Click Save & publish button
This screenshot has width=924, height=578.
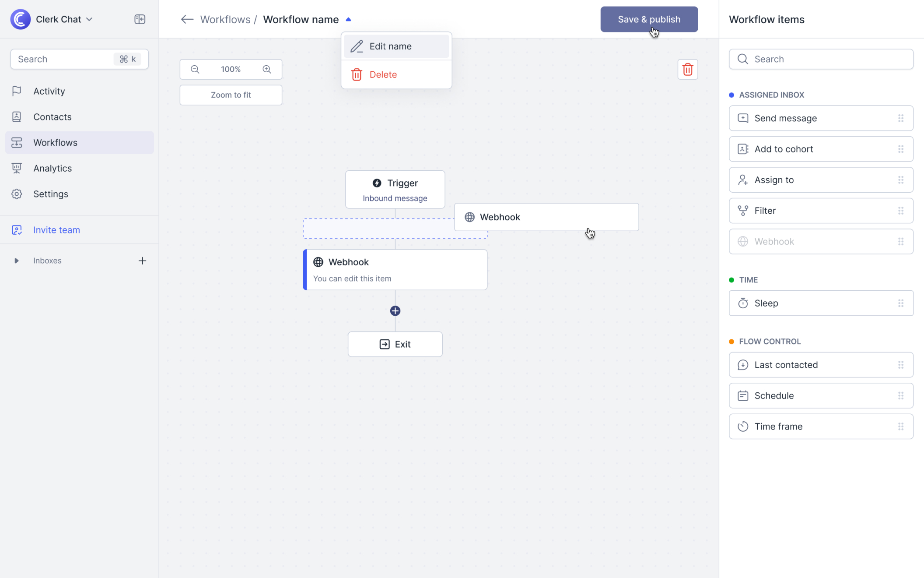(x=649, y=19)
